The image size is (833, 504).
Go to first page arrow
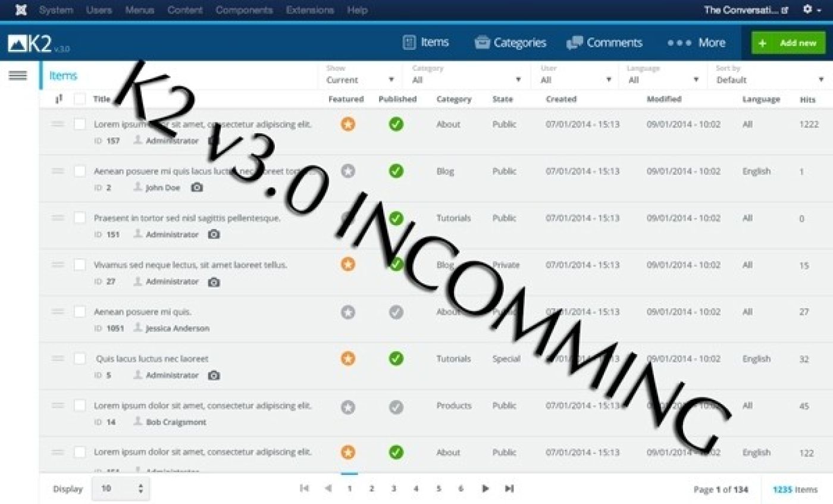pyautogui.click(x=305, y=489)
